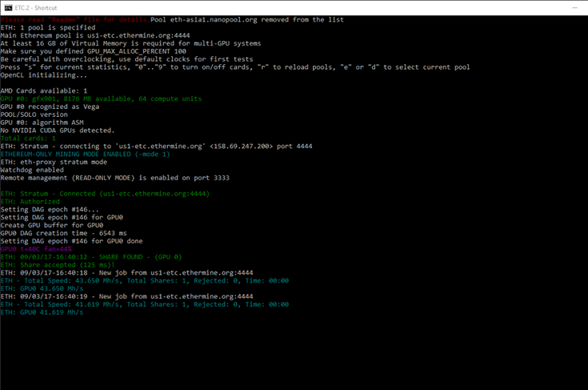The width and height of the screenshot is (588, 390).
Task: Click line '09/03/17-16:40:12 - SHARE FOUND'
Action: click(91, 257)
